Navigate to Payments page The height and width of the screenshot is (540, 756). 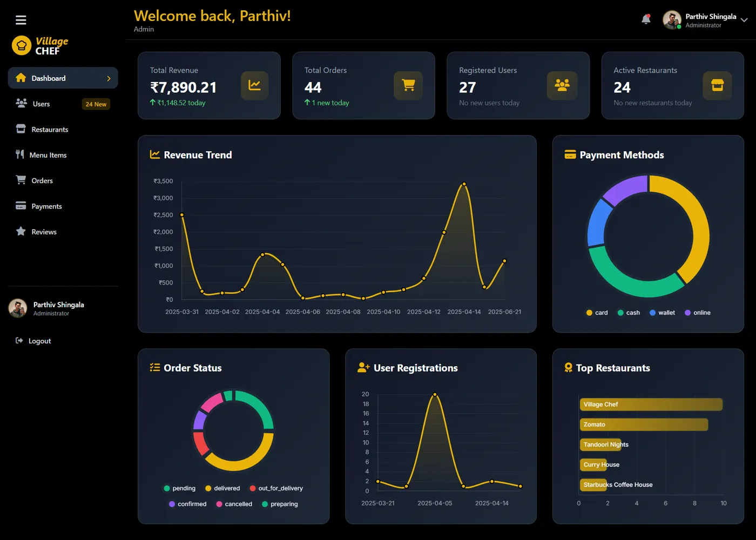click(x=63, y=206)
